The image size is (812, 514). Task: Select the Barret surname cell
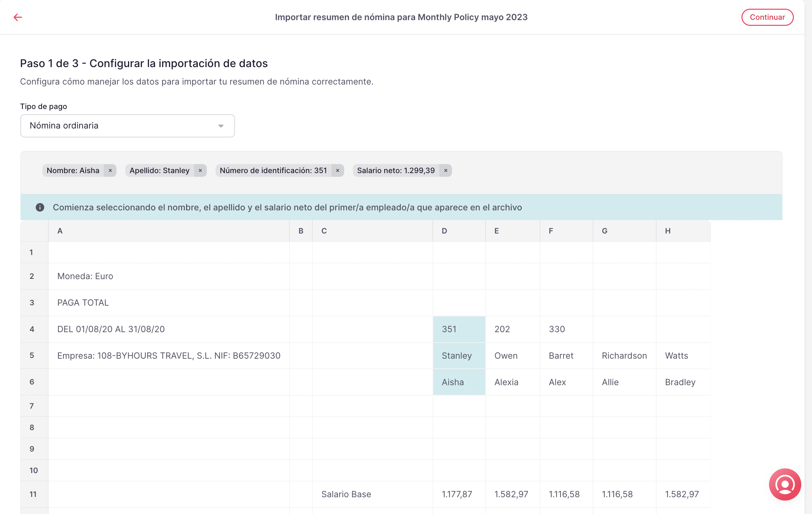click(567, 356)
